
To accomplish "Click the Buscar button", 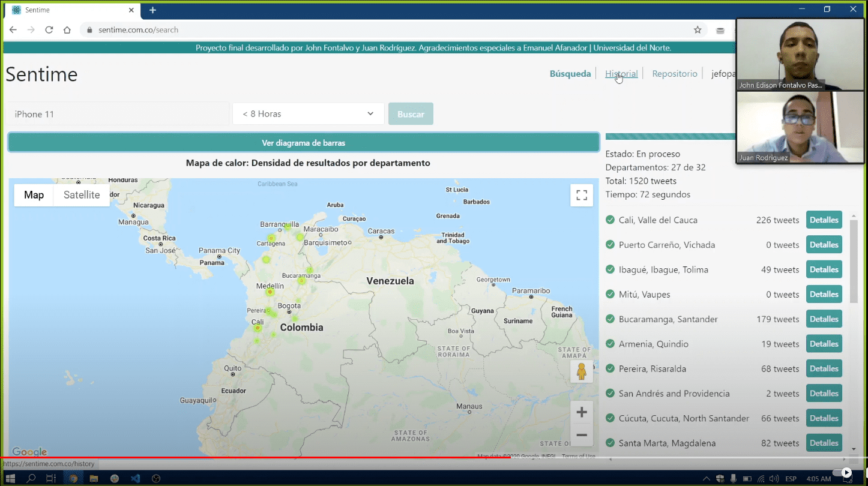I will (411, 114).
